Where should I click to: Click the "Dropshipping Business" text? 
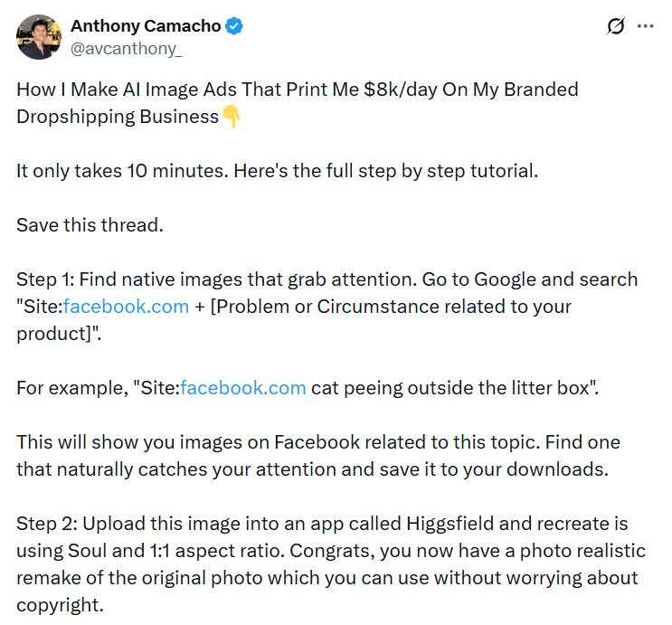(x=118, y=116)
